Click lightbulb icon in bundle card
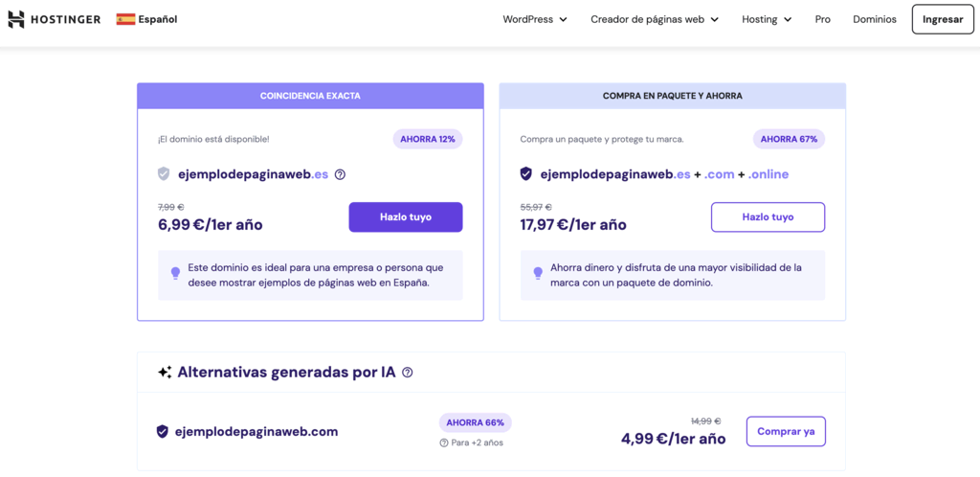 pos(538,273)
